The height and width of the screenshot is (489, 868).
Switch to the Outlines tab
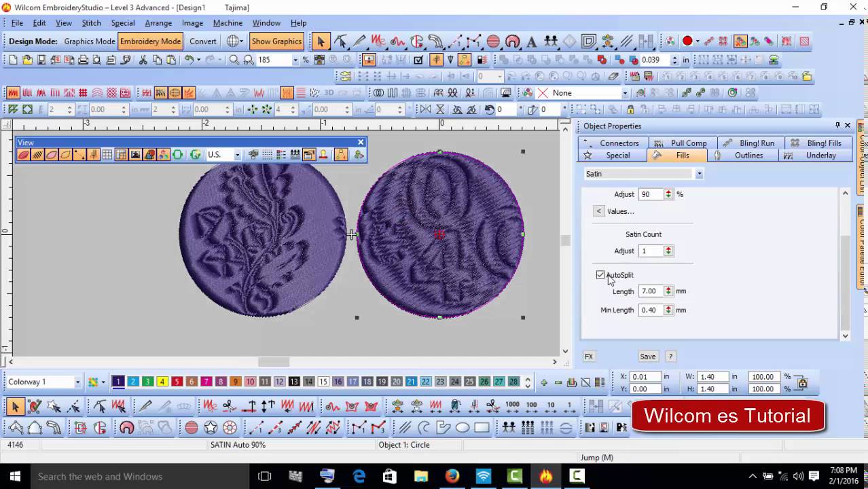(743, 156)
